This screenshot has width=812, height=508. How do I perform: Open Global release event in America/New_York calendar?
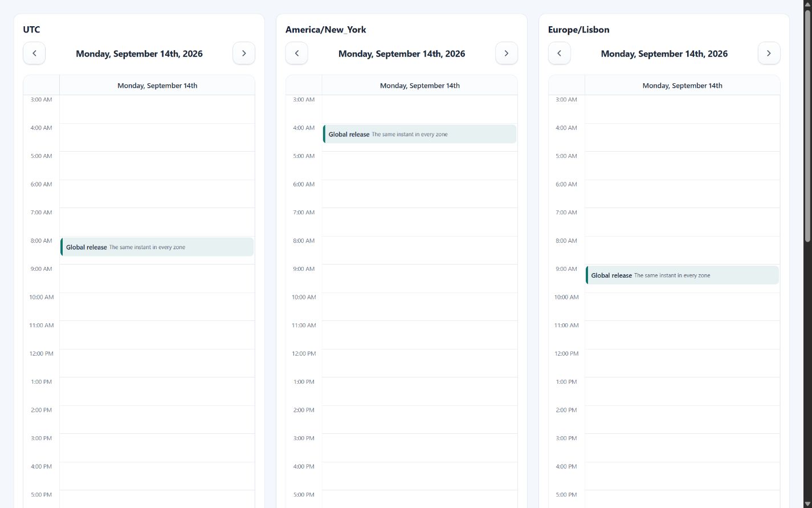[420, 134]
